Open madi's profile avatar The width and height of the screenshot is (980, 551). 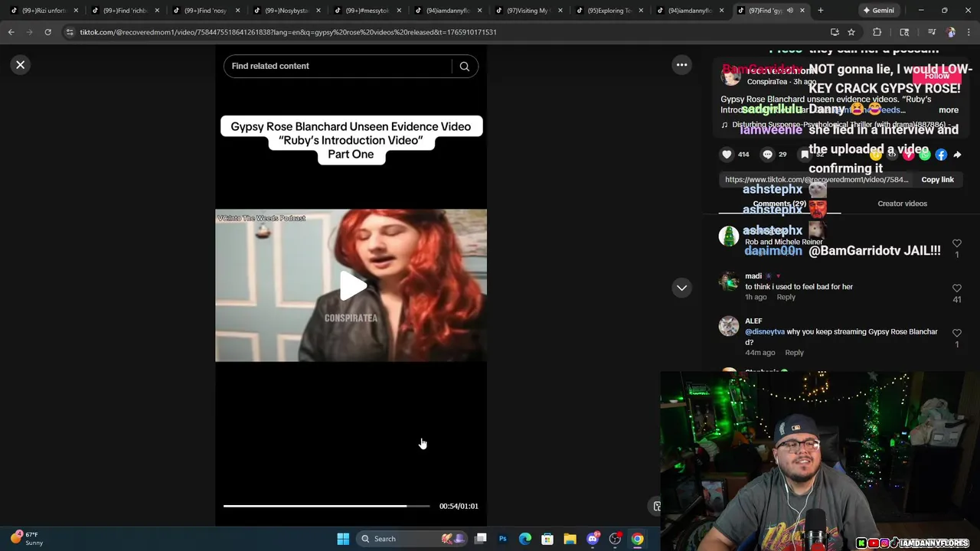point(729,282)
